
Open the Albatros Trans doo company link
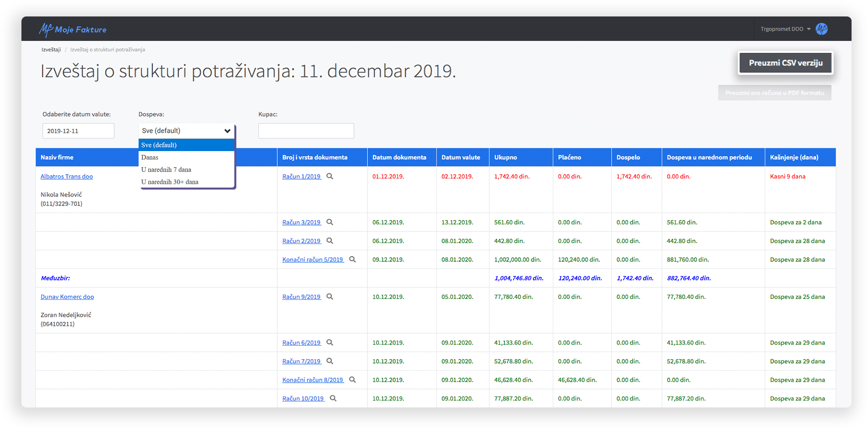(67, 177)
